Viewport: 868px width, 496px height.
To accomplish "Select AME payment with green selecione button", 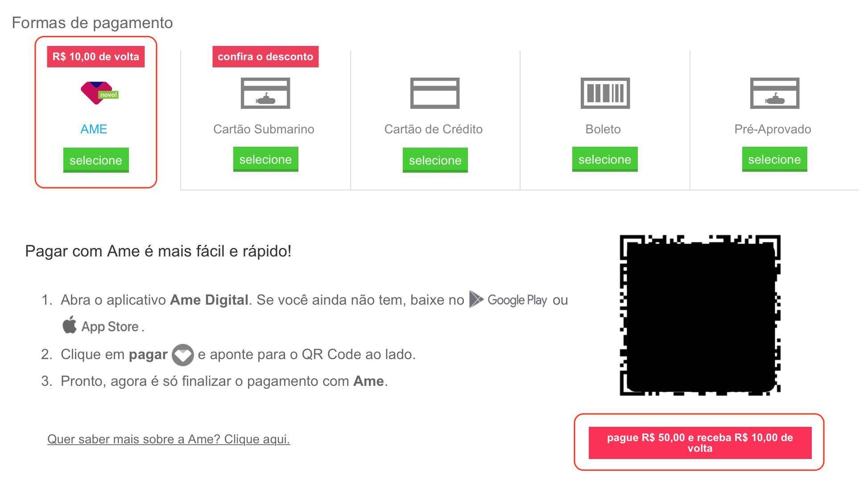I will (96, 160).
